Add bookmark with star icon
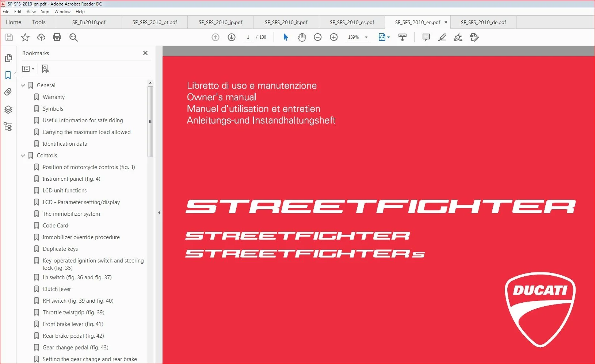This screenshot has width=595, height=364. click(x=25, y=37)
